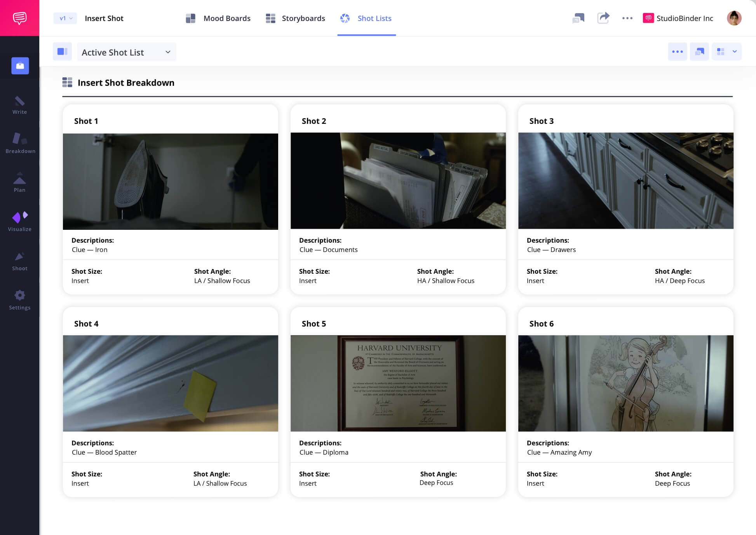Click the StudioBinder Inc workspace name
Image resolution: width=756 pixels, height=535 pixels.
point(685,18)
